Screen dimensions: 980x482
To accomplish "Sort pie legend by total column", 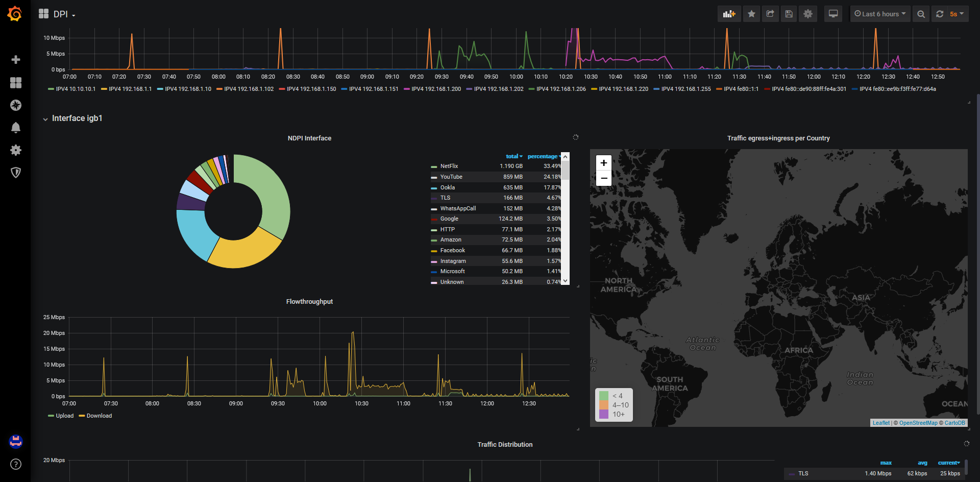I will (x=514, y=156).
